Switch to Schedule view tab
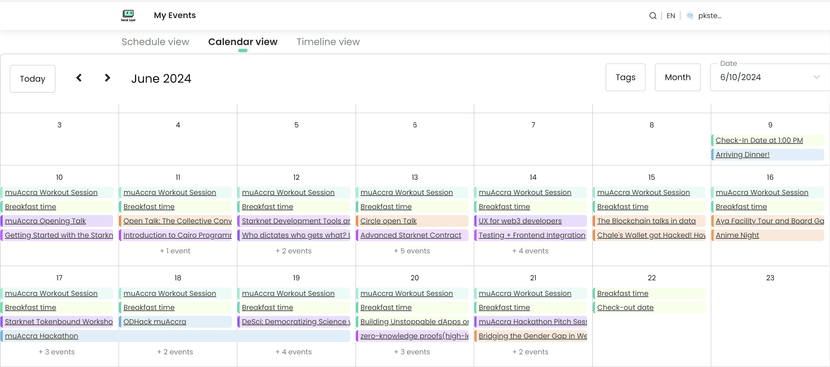Screen dimensions: 830x367 pyautogui.click(x=155, y=42)
